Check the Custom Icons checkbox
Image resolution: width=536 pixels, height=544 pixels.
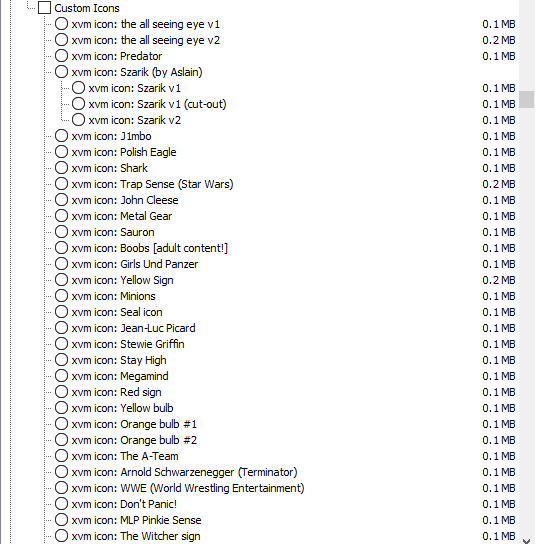[x=44, y=8]
